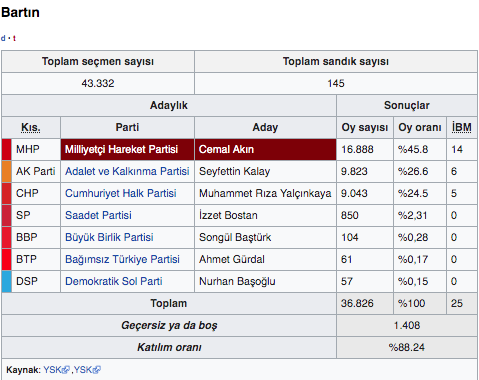Click the 'Toplam sandık sayısı' header
This screenshot has width=479, height=380.
(x=336, y=61)
